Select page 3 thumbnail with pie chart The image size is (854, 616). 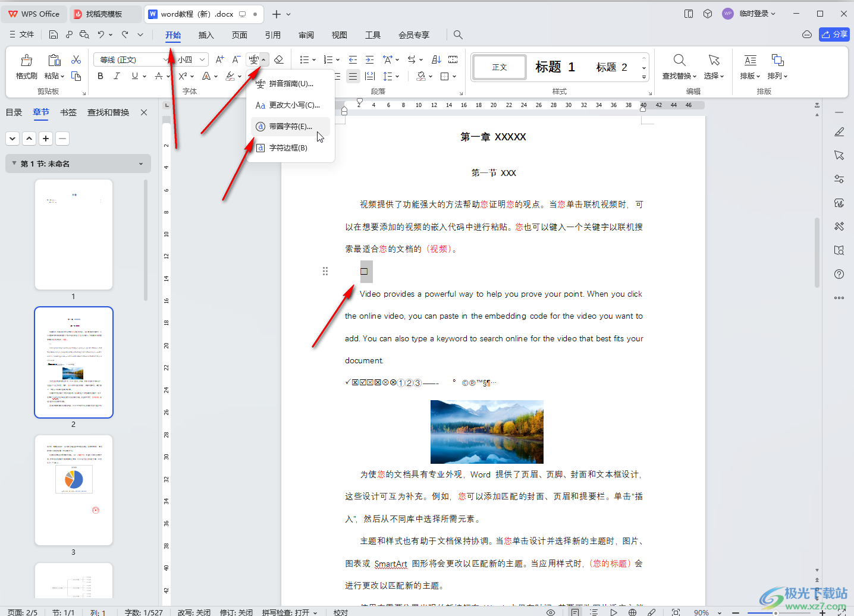click(74, 490)
